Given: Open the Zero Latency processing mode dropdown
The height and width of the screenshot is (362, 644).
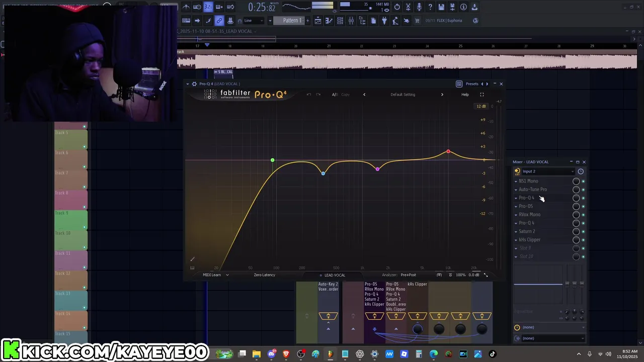Looking at the screenshot, I should point(265,275).
